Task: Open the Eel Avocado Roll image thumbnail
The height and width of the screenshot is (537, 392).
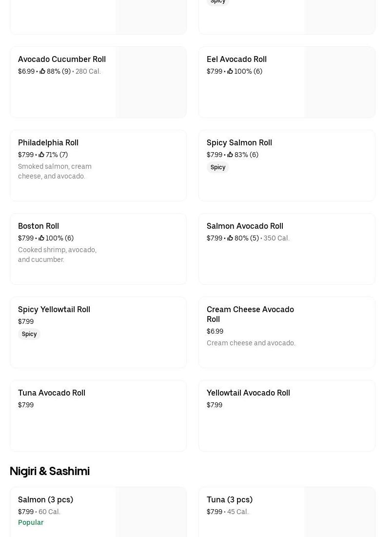Action: (x=339, y=82)
